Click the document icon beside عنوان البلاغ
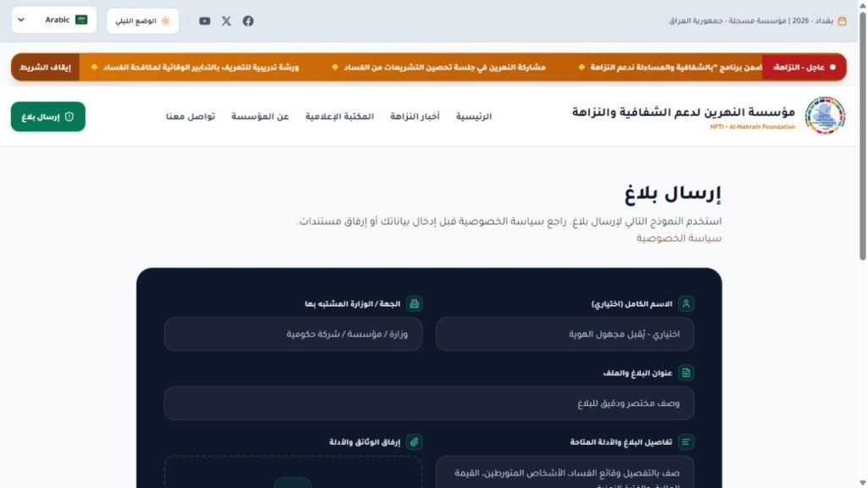Screen dimensions: 868x488 pyautogui.click(x=686, y=373)
